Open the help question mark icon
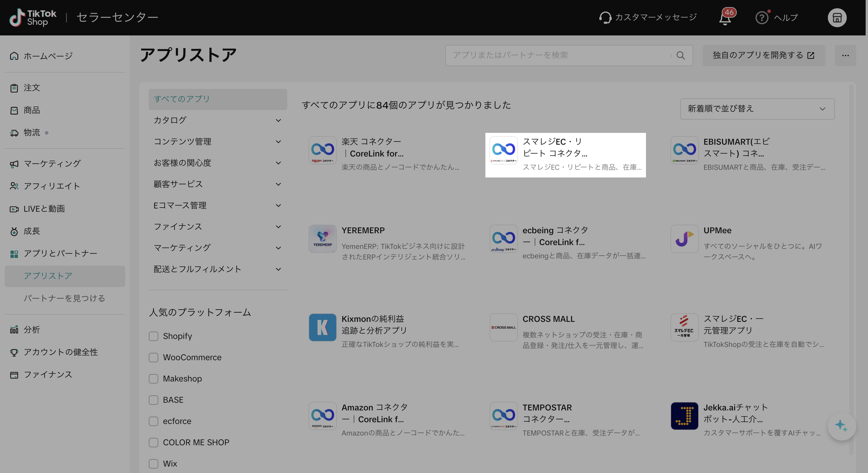 coord(761,17)
